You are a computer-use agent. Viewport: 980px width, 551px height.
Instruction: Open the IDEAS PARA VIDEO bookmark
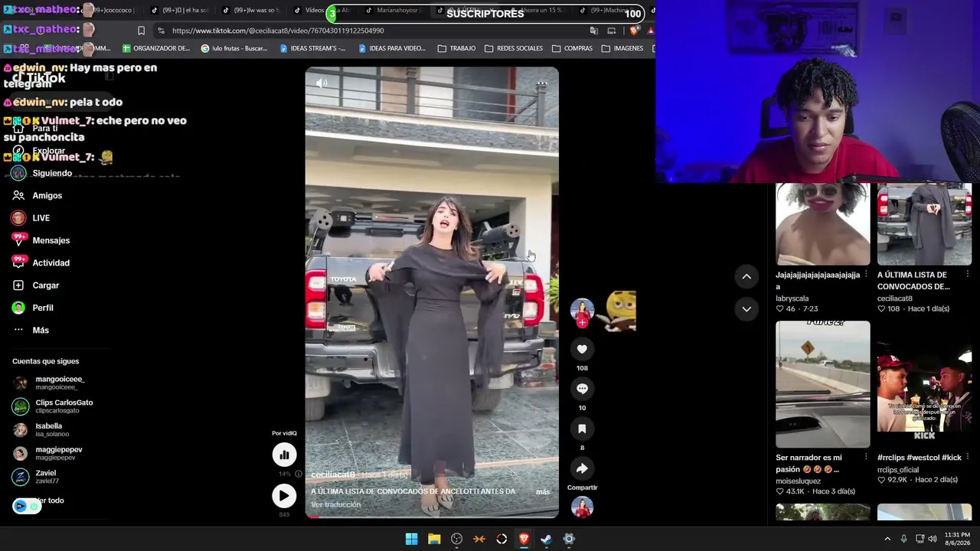click(392, 48)
